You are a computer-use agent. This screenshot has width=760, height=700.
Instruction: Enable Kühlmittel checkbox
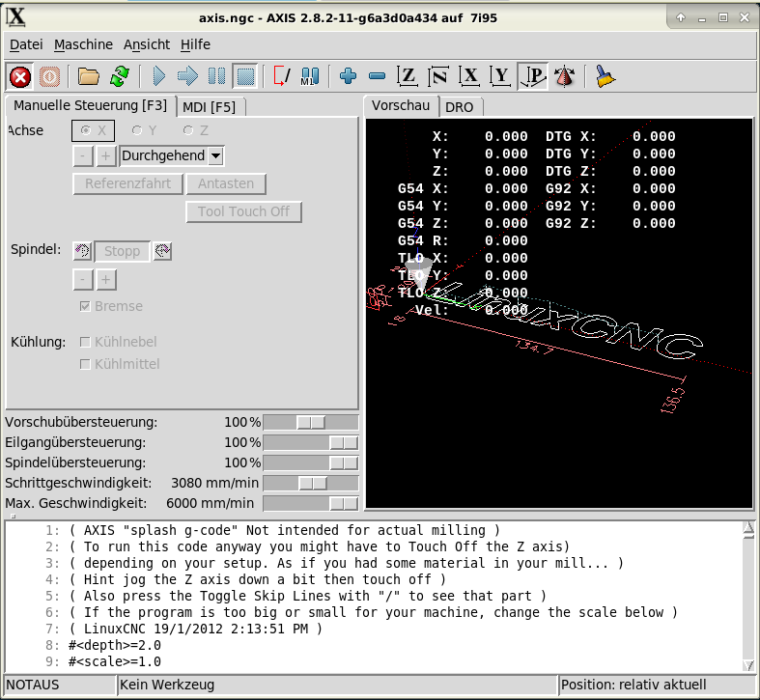[x=119, y=364]
